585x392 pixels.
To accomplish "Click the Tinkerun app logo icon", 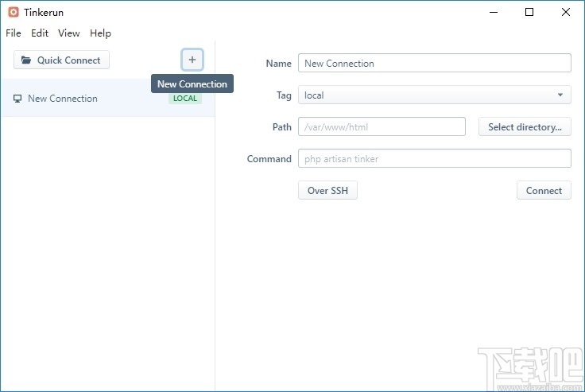I will pos(14,12).
